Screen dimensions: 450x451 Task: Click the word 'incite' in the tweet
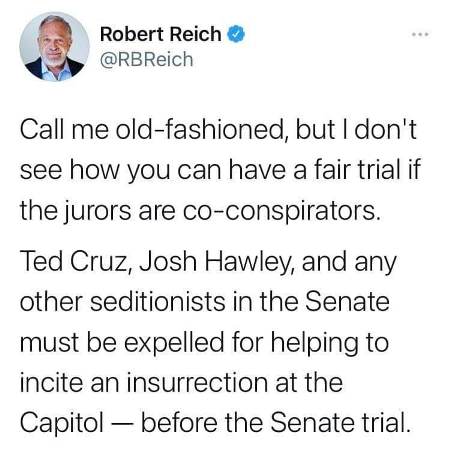51,383
